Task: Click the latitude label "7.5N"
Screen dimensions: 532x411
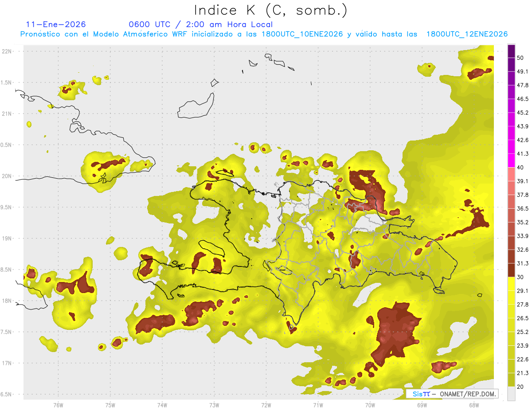Action: click(6, 332)
